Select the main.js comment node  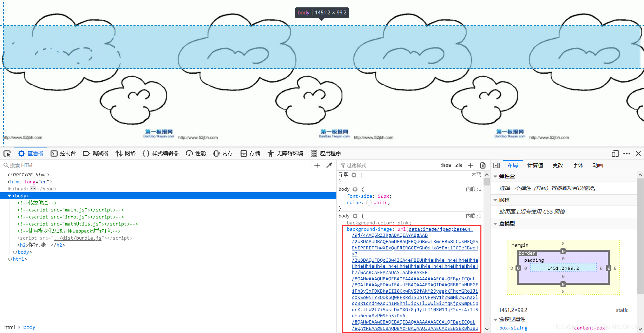coord(71,210)
